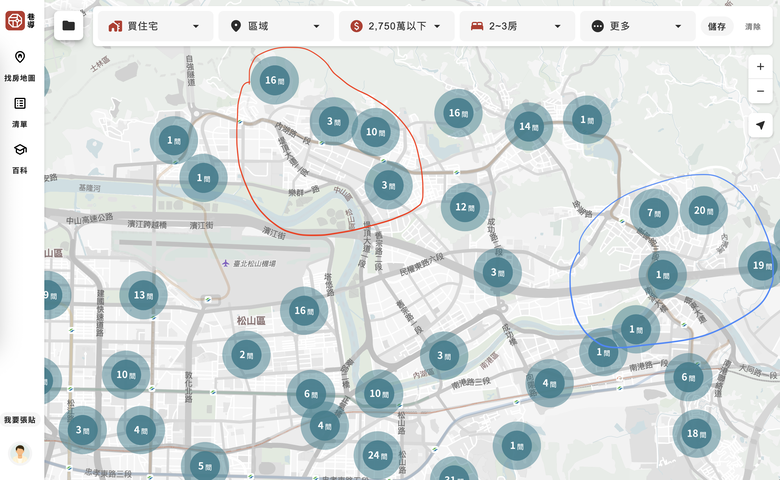Expand the 區域 region dropdown
The image size is (780, 480).
[276, 26]
